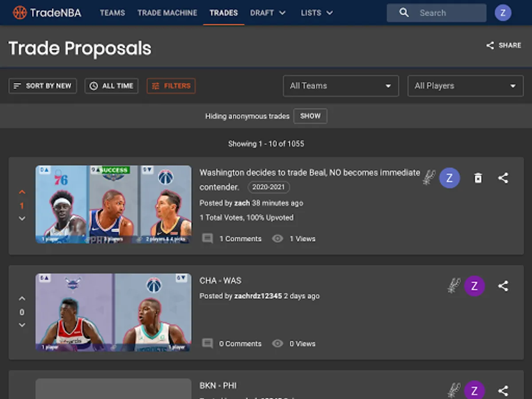Open the All Teams dropdown
Viewport: 532px width, 399px height.
click(x=341, y=86)
